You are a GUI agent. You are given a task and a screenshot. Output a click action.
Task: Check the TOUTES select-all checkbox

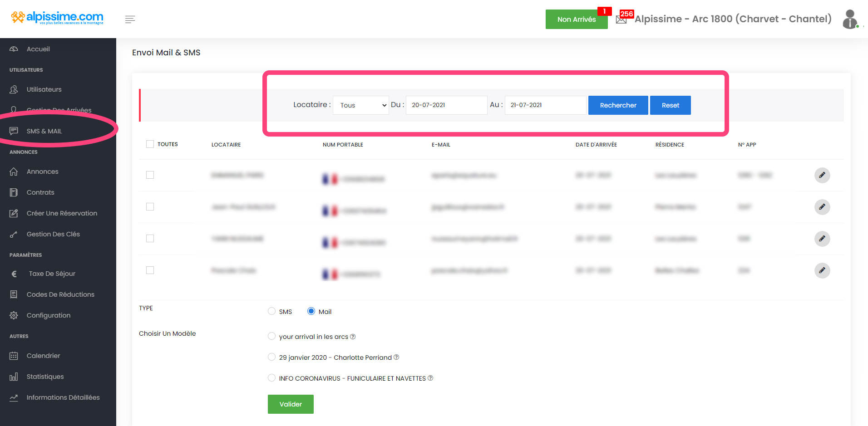(150, 144)
